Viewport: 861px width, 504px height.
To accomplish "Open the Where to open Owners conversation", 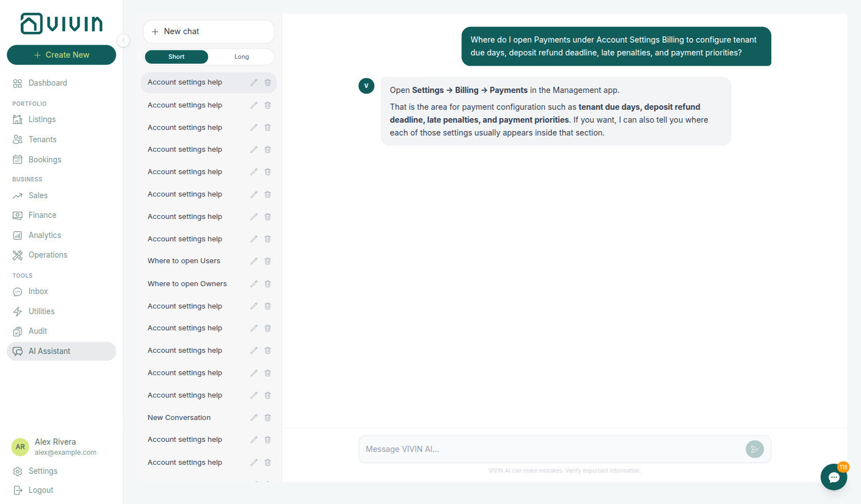I will [209, 284].
